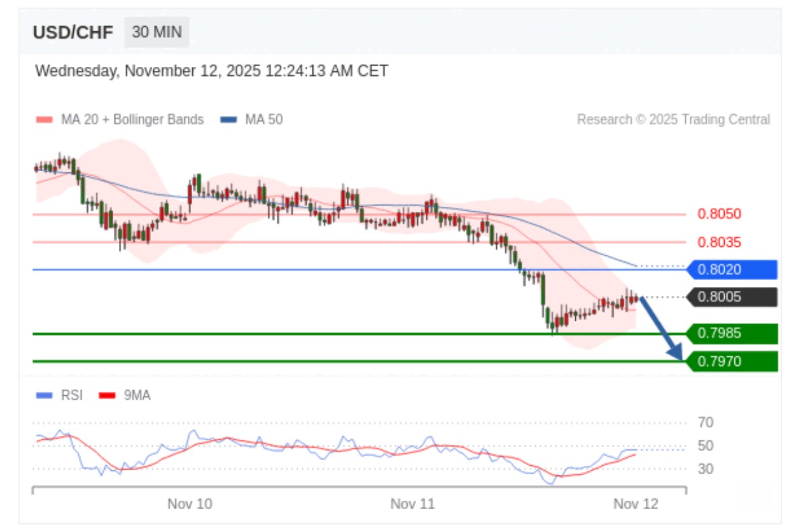Toggle the MA 50 legend entry
Viewport: 803px width, 532px height.
[263, 120]
